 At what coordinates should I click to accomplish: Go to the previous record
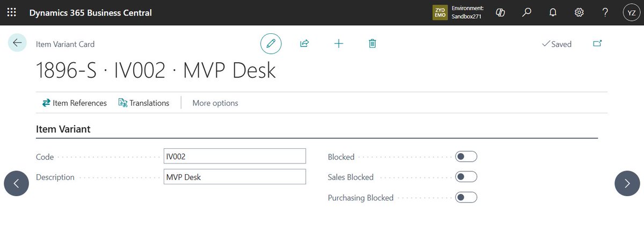16,183
